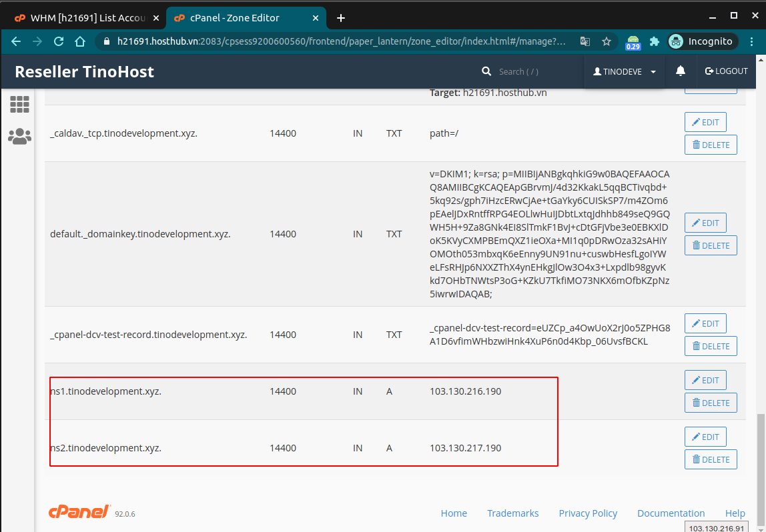Close the cPanel Zone Editor tab

316,18
